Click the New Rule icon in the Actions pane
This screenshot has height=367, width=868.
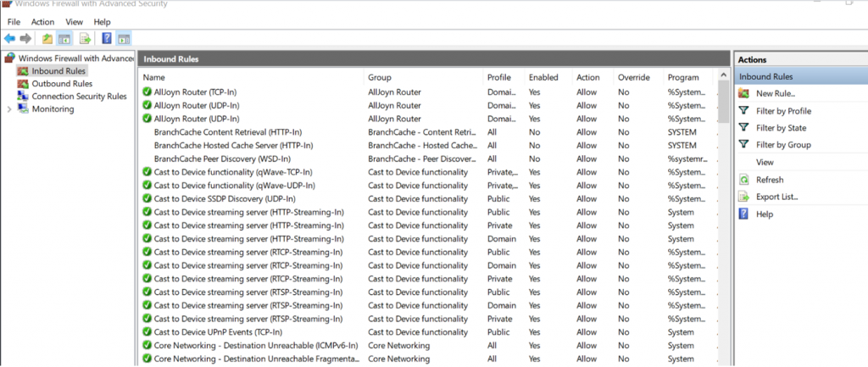pyautogui.click(x=744, y=93)
